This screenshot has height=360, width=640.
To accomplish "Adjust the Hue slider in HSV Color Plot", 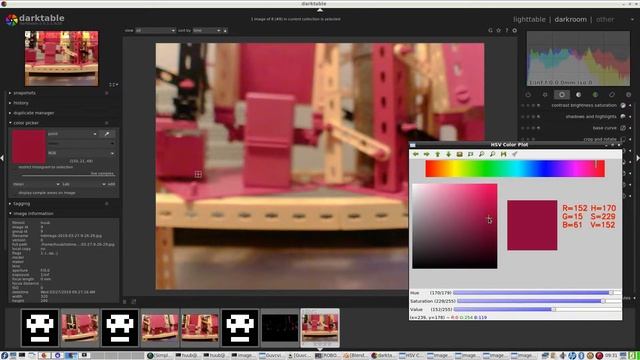I will 537,293.
